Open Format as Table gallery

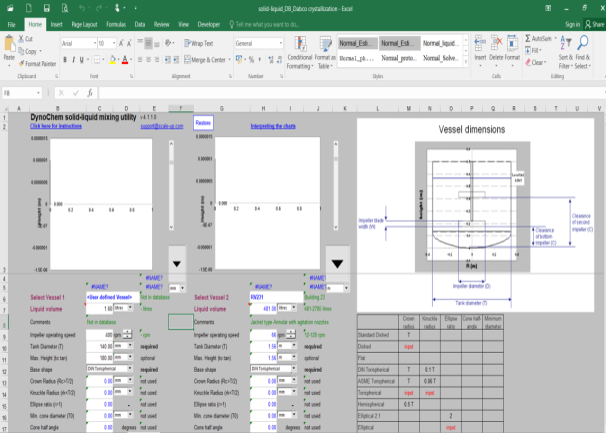tap(325, 53)
